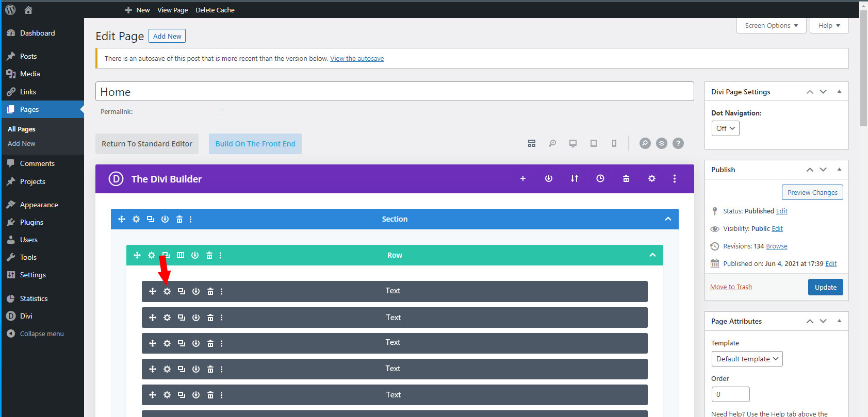Screen dimensions: 868x417
Task: Open more options dots of the Section
Action: tap(191, 219)
